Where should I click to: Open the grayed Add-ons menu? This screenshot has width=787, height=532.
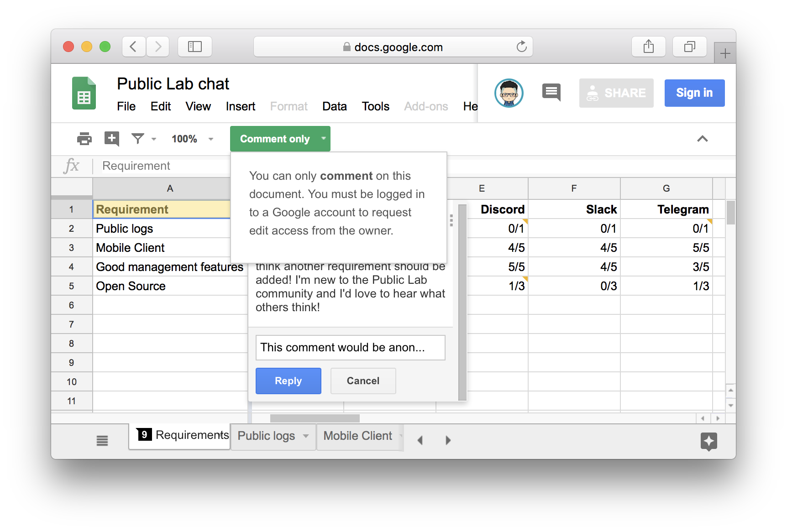[426, 106]
